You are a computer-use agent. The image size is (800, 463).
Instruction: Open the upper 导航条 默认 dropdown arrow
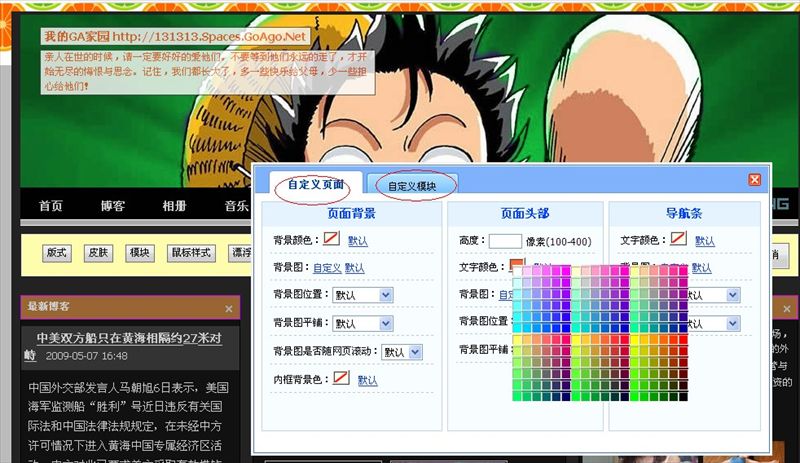(x=733, y=295)
